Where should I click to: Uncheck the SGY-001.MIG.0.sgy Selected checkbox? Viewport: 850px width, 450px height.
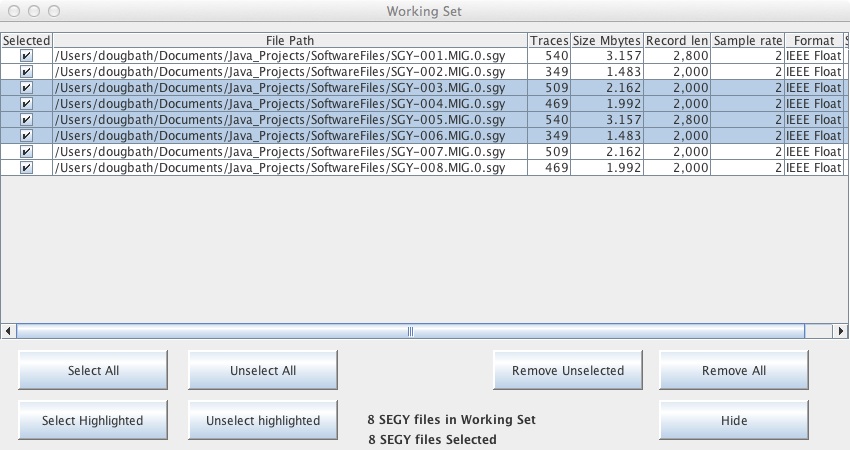[26, 56]
